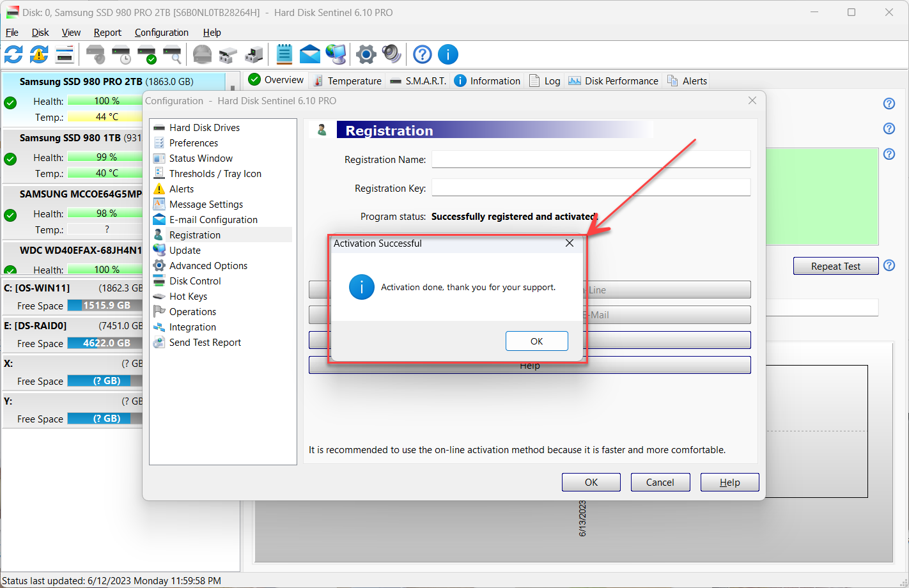Click the disk with green checkmark icon
909x588 pixels.
click(147, 54)
